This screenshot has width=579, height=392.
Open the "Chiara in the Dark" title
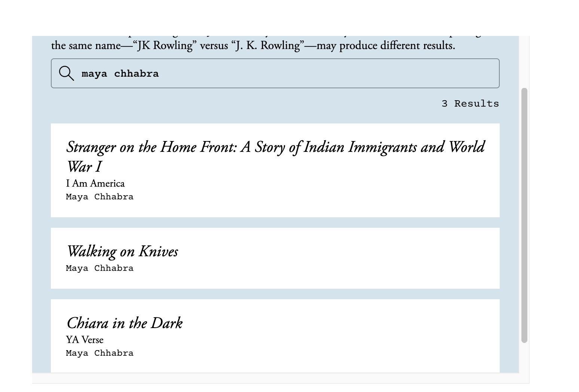[125, 323]
